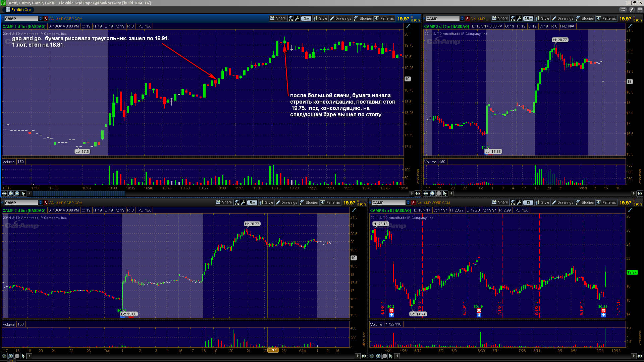Click red level 6 badge in daily chart
The height and width of the screenshot is (362, 644).
point(414,203)
